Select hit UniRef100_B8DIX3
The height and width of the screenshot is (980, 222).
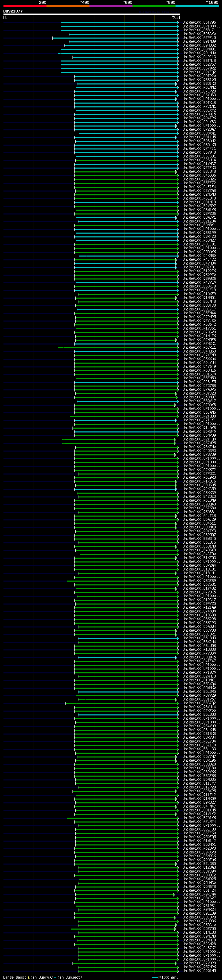[199, 84]
